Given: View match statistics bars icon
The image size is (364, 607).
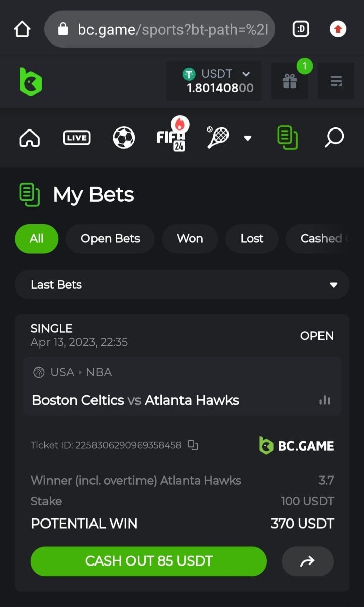Looking at the screenshot, I should [325, 400].
